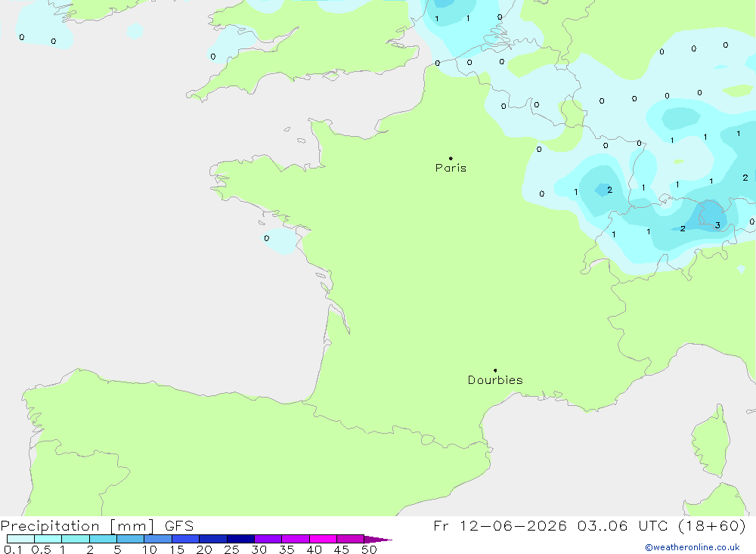Pick the lightest cyan 0.1 legend swatch
This screenshot has height=554, width=756.
(20, 539)
